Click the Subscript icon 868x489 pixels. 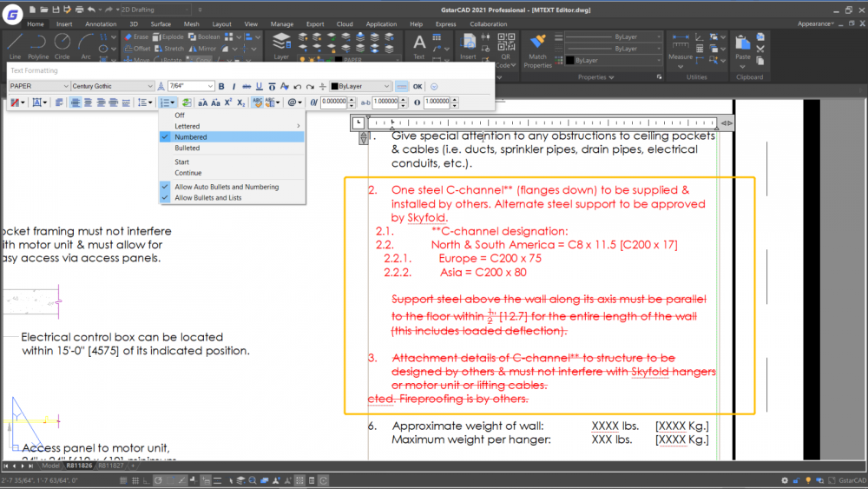(x=240, y=102)
